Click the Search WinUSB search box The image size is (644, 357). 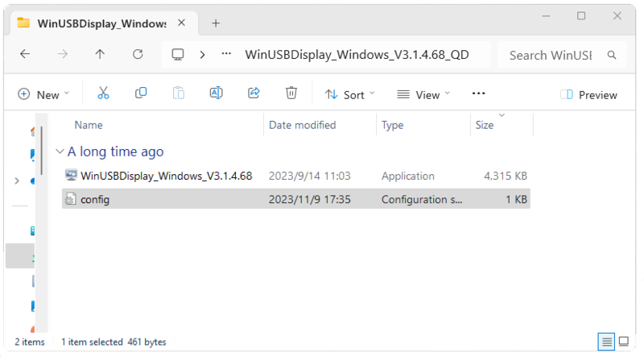(x=555, y=55)
